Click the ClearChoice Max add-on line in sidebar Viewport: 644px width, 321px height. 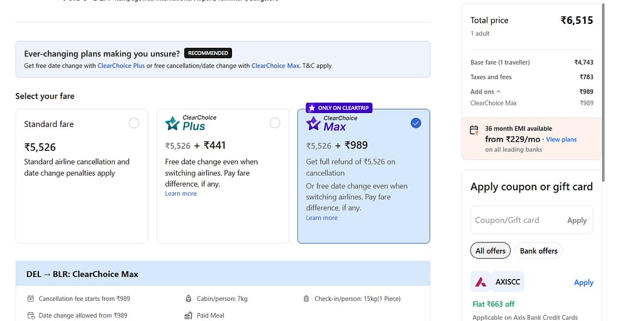(531, 103)
